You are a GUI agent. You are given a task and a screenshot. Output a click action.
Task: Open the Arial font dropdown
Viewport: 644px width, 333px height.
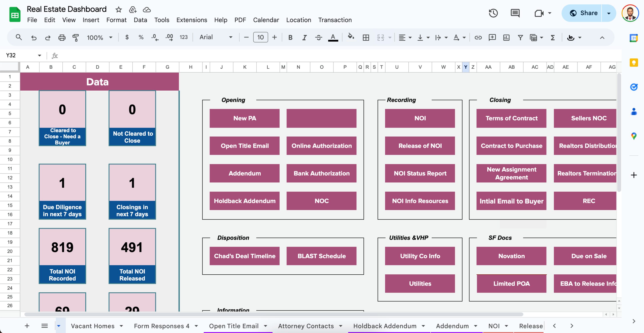[216, 37]
